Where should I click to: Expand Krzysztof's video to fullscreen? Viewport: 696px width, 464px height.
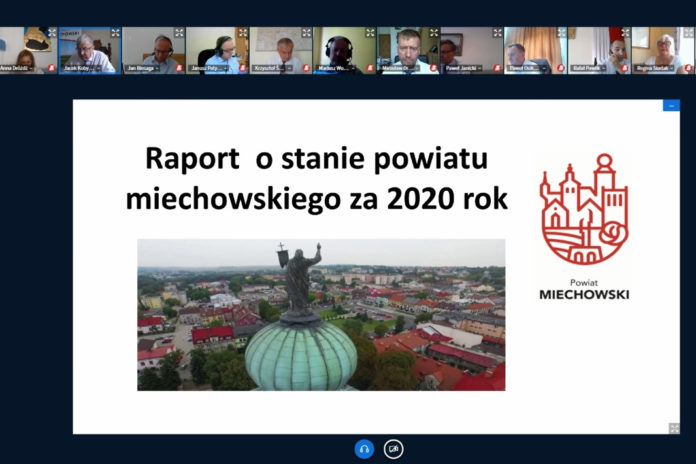point(305,33)
